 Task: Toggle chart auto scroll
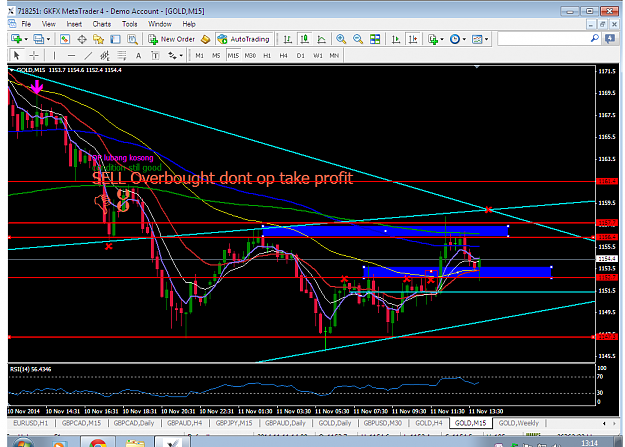point(396,39)
